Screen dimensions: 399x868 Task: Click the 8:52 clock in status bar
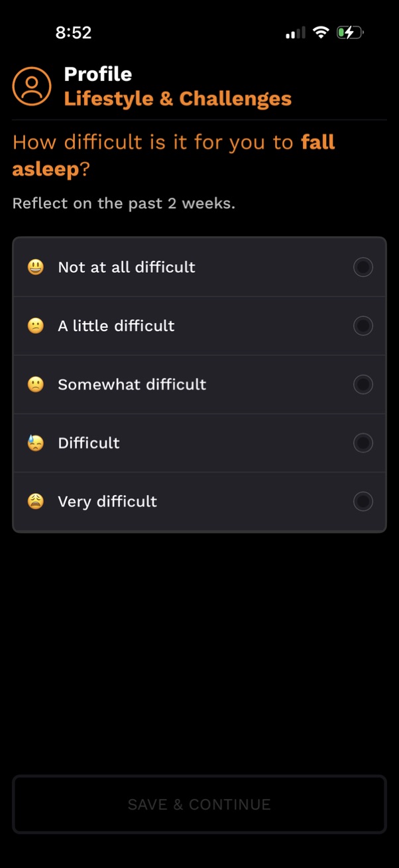point(74,32)
